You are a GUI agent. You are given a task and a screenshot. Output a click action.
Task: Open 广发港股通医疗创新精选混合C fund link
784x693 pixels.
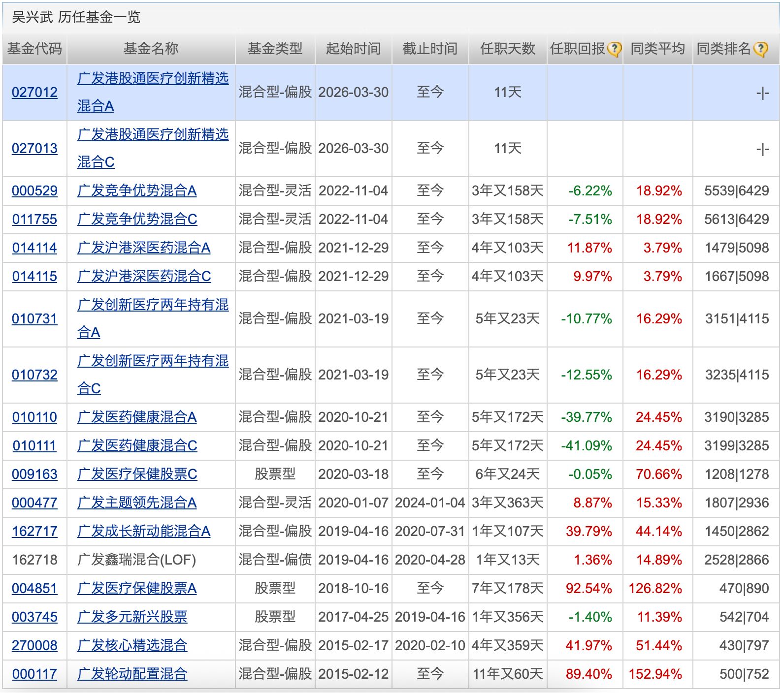point(153,148)
